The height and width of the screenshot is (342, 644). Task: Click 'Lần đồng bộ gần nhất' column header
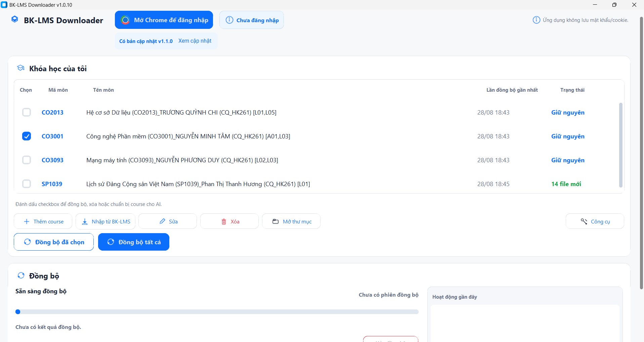point(512,90)
